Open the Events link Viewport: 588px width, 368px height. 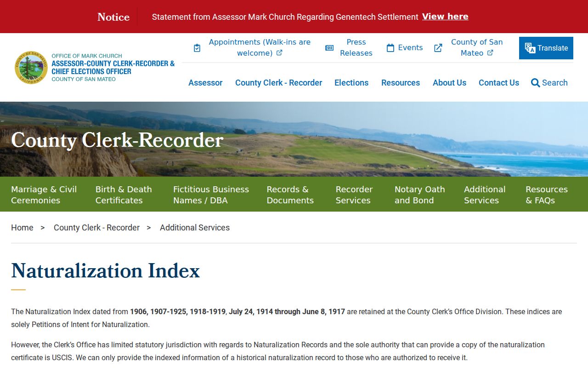tap(410, 48)
